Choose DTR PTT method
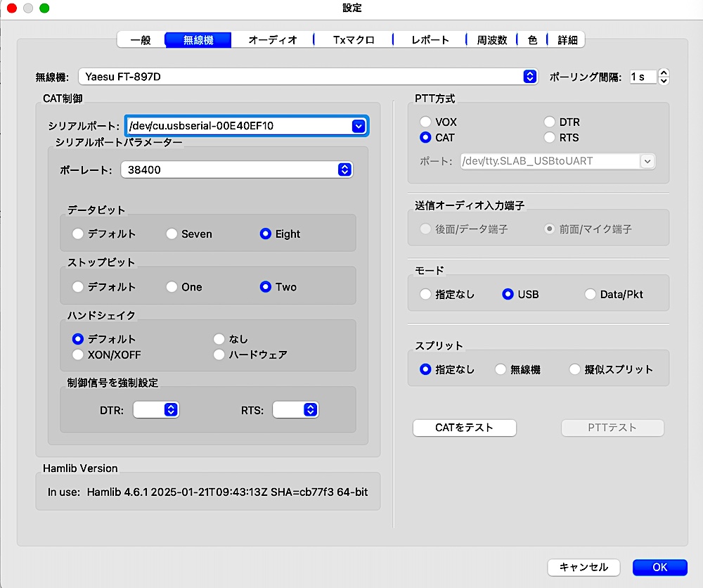 550,122
